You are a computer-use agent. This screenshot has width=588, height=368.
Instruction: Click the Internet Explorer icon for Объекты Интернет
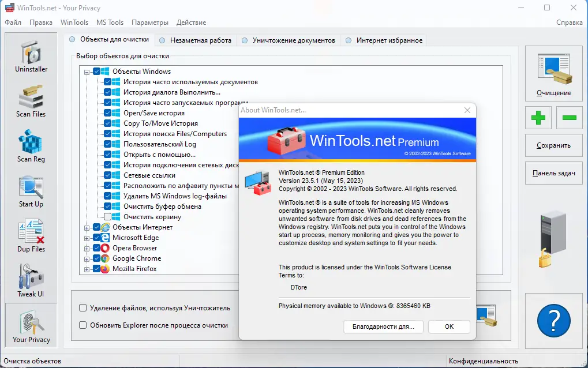106,227
